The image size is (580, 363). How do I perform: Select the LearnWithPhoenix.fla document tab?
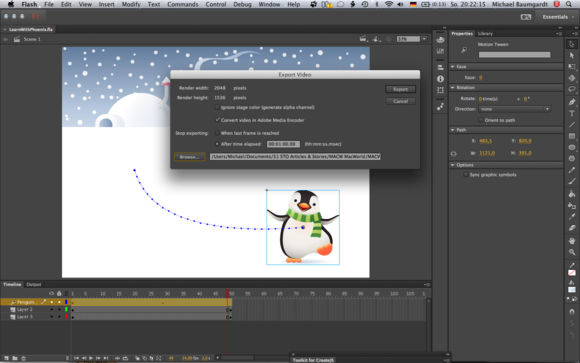[31, 29]
